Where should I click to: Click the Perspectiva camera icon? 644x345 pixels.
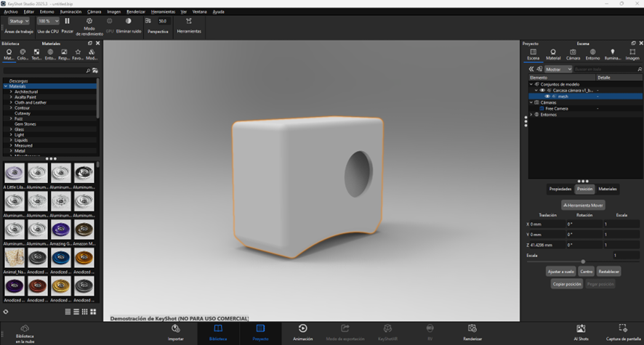[148, 21]
